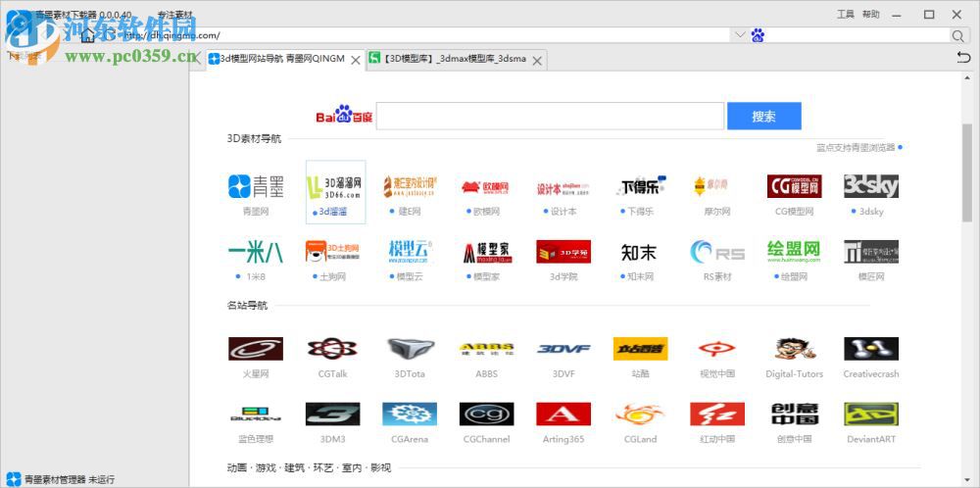Open the 3DTota site icon

tap(410, 349)
